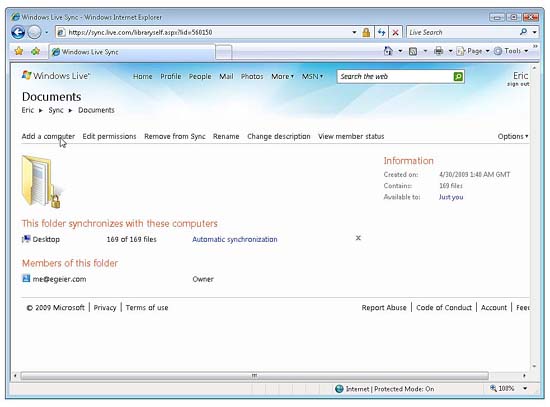Click the browser Back arrow button
The image size is (550, 407).
pyautogui.click(x=18, y=32)
